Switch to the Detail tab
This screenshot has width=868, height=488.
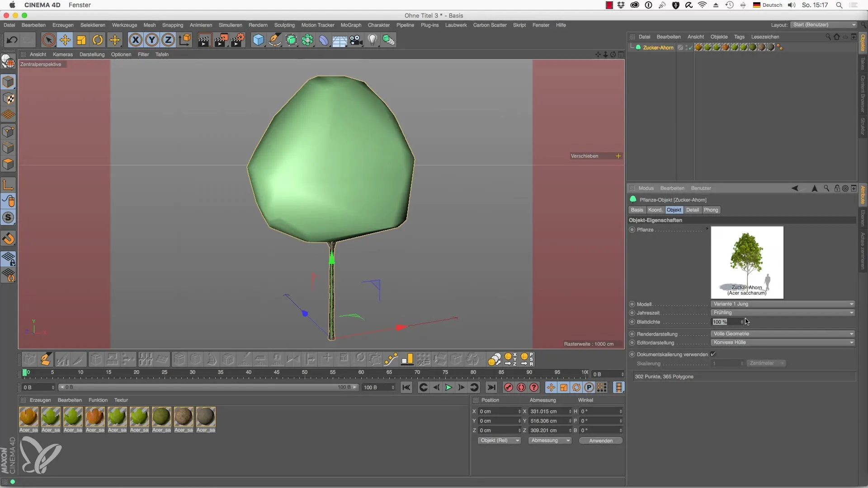point(692,210)
